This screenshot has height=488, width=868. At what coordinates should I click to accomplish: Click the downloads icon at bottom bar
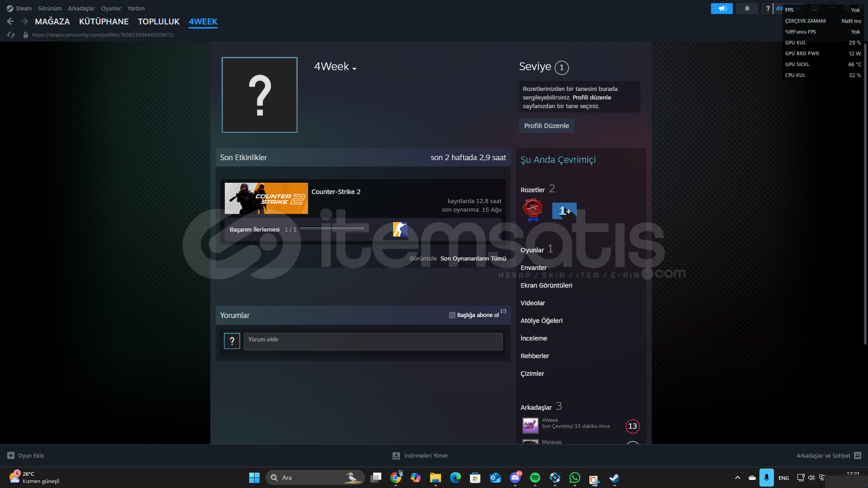click(396, 455)
